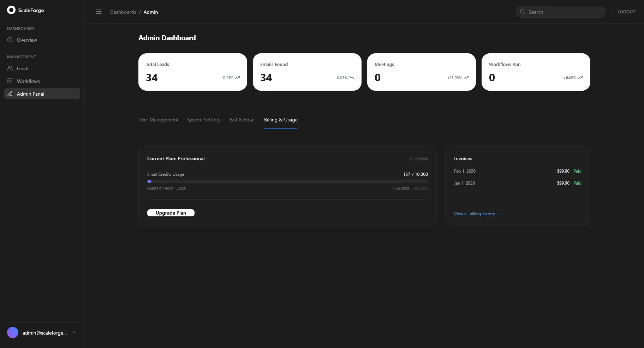Screen dimensions: 644x348
Task: Click the Feb 1, 2026 invoice date
Action: pos(465,171)
